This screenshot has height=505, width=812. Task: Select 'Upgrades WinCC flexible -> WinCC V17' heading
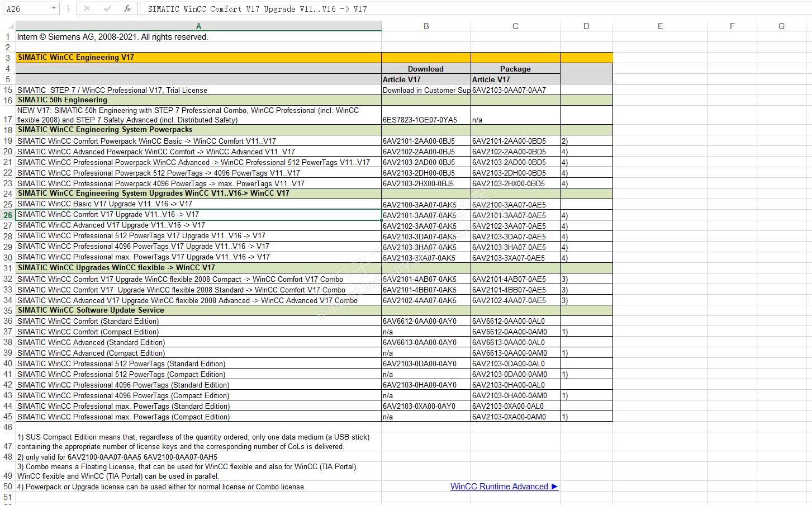point(198,268)
